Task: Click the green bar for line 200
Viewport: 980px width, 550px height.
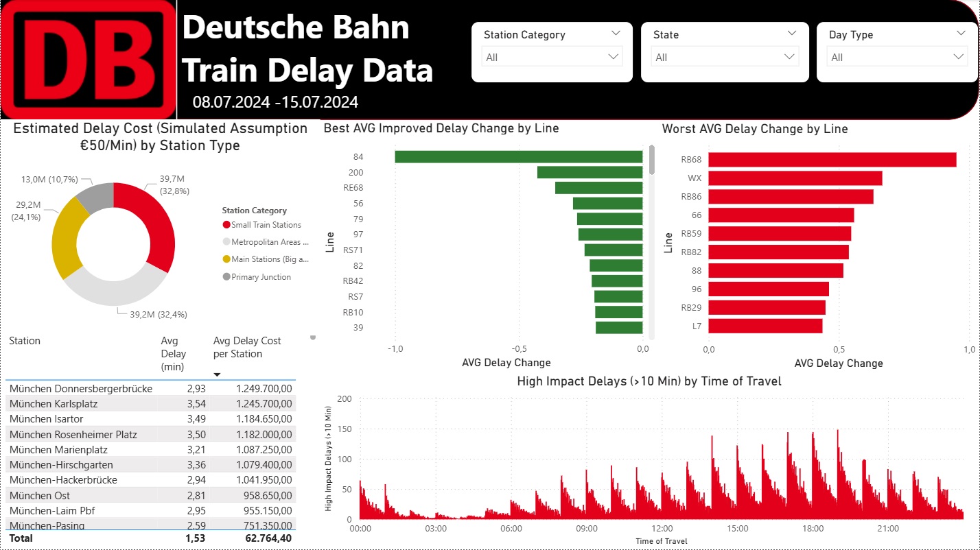Action: 590,172
